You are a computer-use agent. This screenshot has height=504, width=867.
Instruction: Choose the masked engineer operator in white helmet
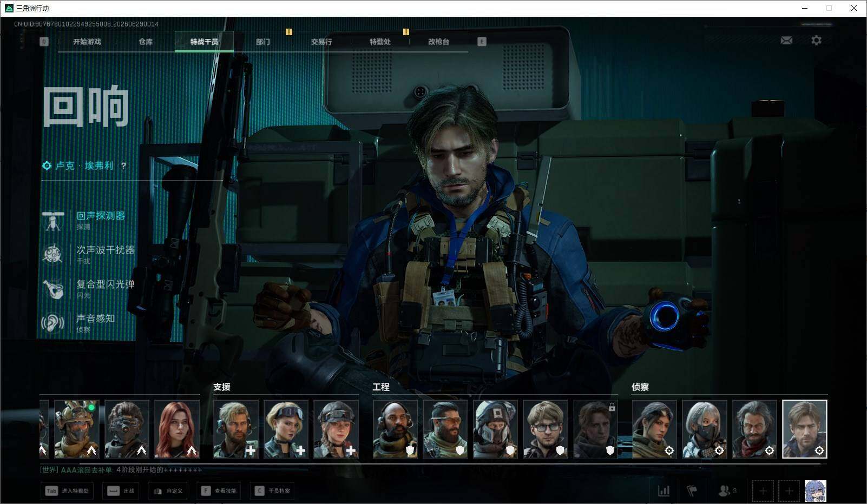495,429
